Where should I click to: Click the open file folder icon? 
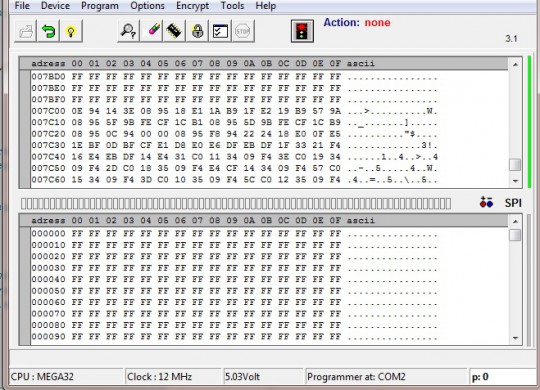point(25,31)
